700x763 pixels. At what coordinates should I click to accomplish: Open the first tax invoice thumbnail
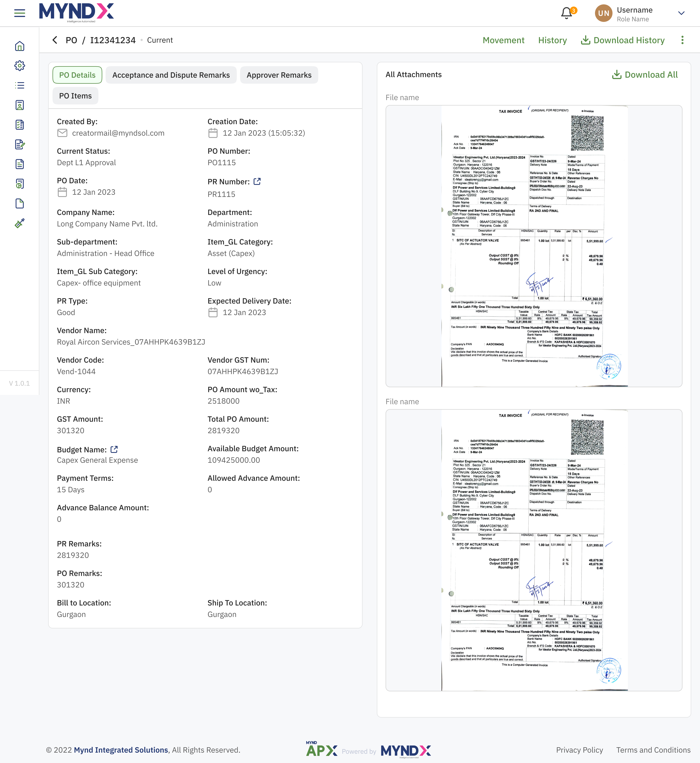[534, 246]
